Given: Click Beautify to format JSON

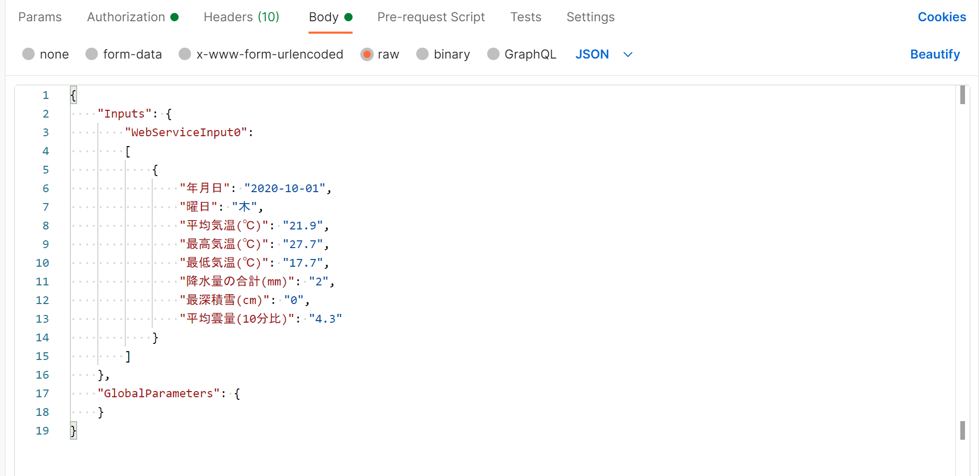Looking at the screenshot, I should 935,54.
